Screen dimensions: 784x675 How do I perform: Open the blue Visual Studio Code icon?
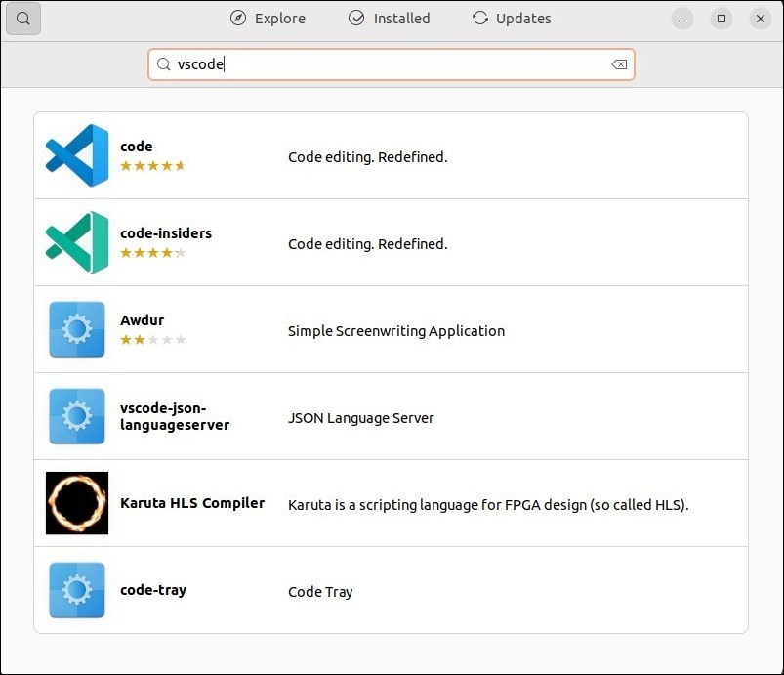(x=77, y=155)
